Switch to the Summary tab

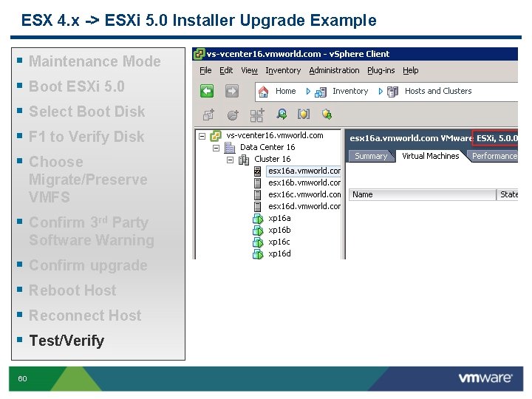371,156
